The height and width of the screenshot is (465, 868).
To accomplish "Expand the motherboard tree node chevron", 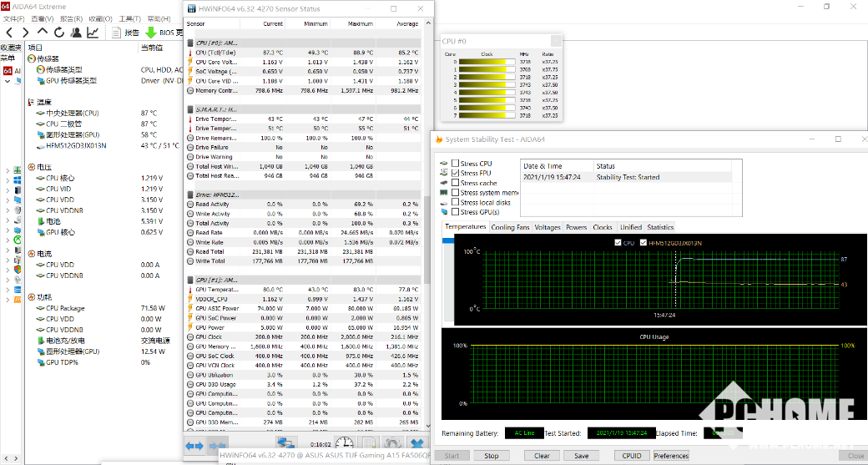I will (8, 170).
